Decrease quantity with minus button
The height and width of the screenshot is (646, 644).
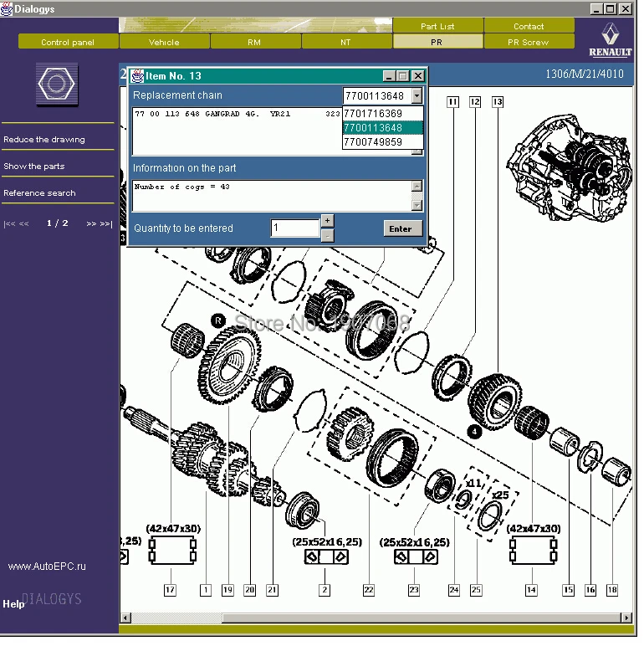coord(327,237)
